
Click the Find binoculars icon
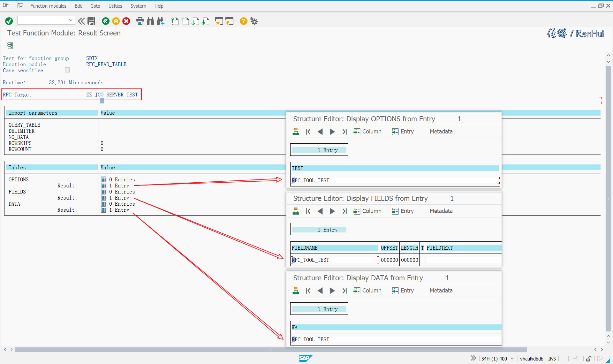(x=150, y=21)
